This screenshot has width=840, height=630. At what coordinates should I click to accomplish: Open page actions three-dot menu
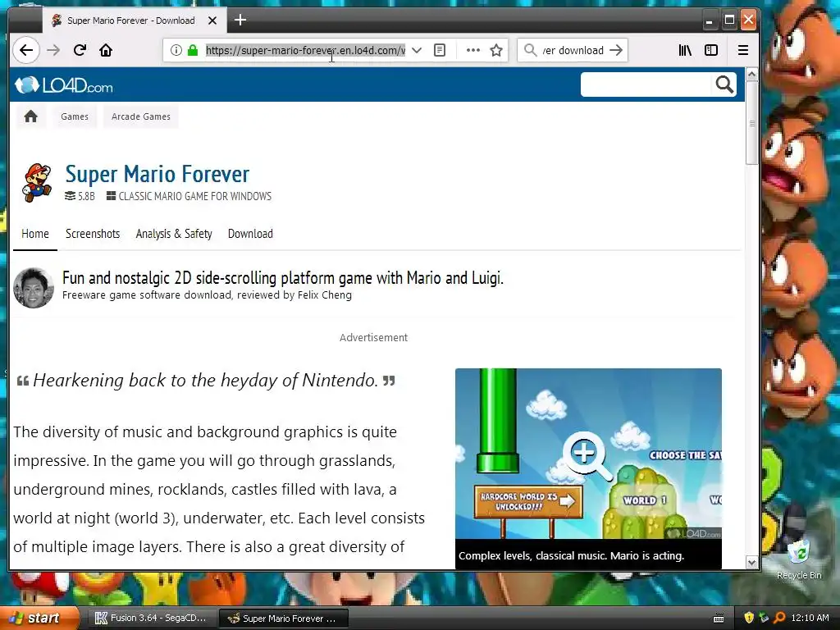473,50
